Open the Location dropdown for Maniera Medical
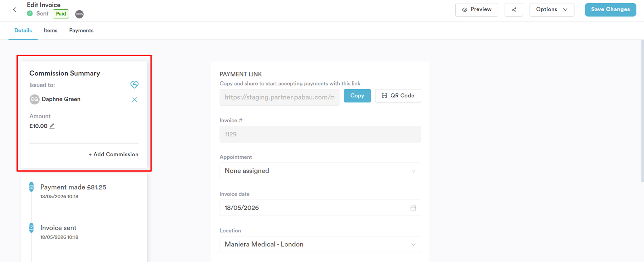The height and width of the screenshot is (262, 644). (x=320, y=245)
